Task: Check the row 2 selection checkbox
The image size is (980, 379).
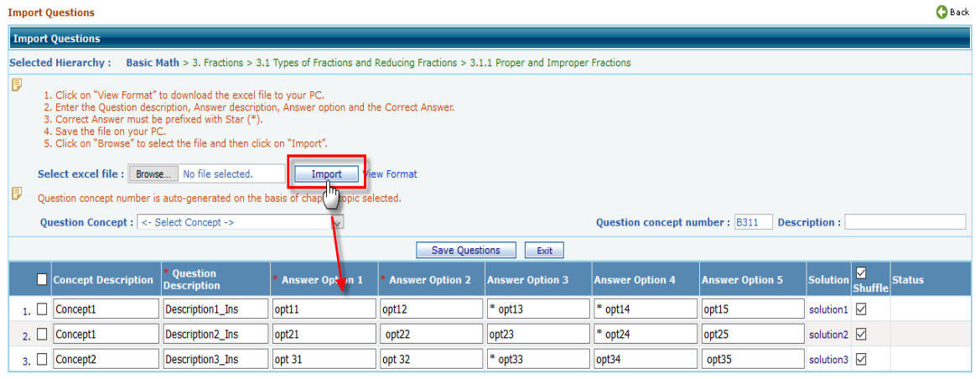Action: coord(42,335)
